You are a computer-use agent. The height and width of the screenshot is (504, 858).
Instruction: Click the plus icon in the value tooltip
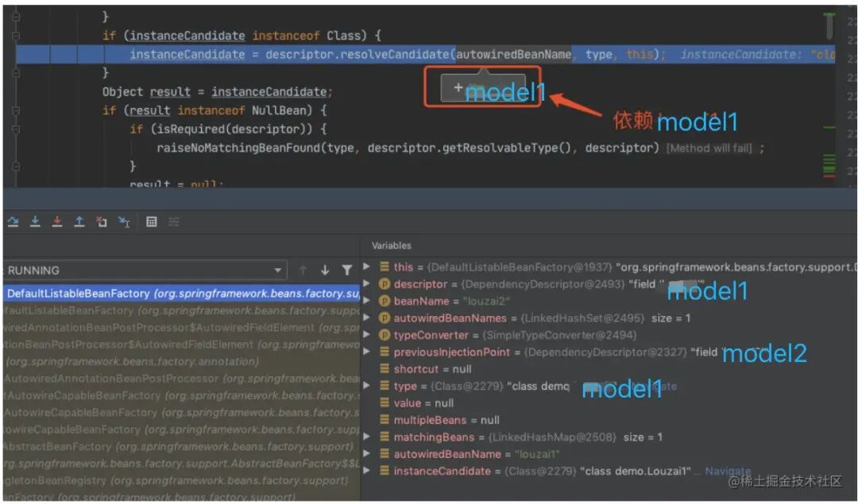pyautogui.click(x=458, y=87)
